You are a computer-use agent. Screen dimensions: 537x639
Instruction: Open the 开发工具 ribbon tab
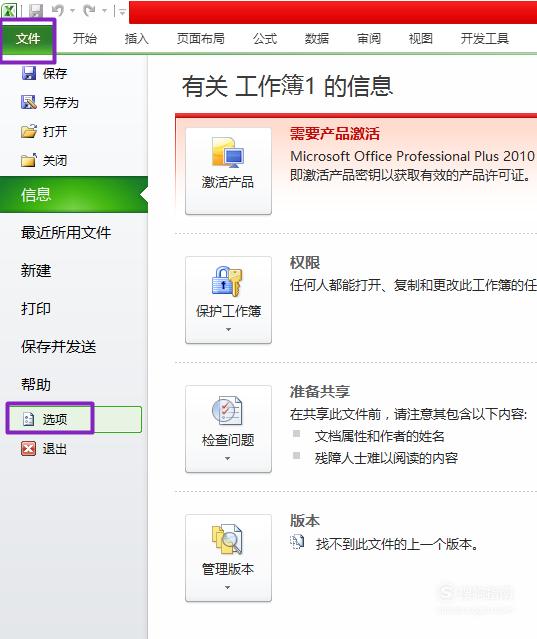[x=485, y=39]
